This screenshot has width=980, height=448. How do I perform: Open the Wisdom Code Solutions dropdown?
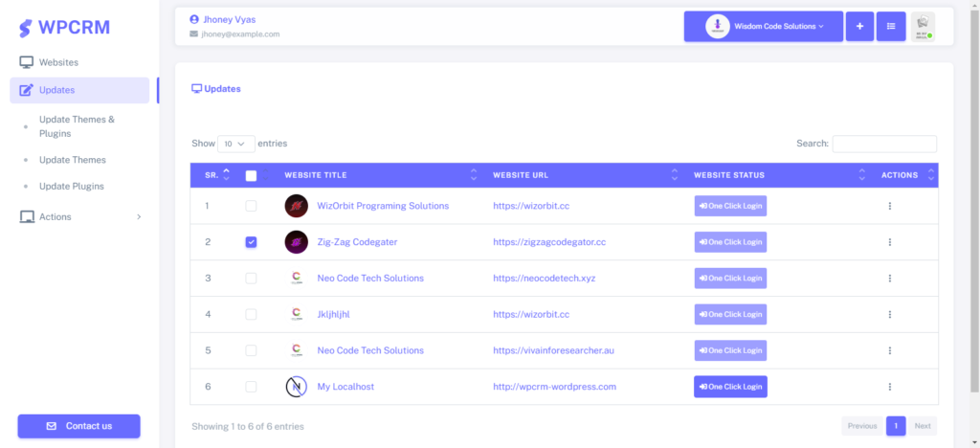click(x=763, y=27)
